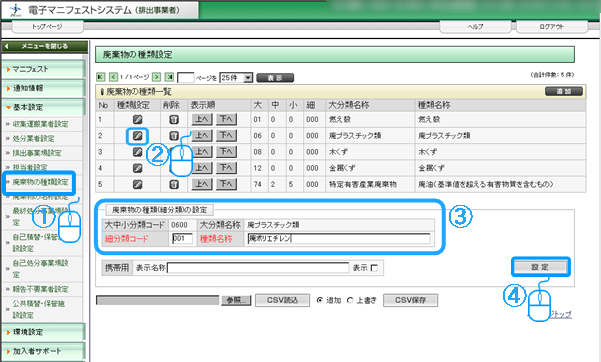Open 収集運搬業者設定 in the sidebar
The image size is (601, 362).
click(40, 124)
